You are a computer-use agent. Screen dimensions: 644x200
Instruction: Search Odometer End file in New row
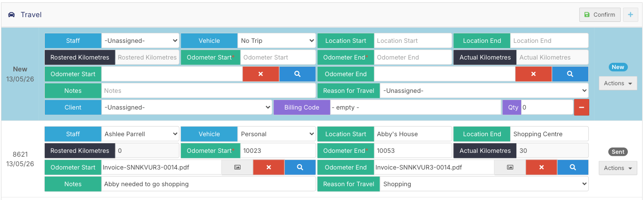tap(570, 74)
